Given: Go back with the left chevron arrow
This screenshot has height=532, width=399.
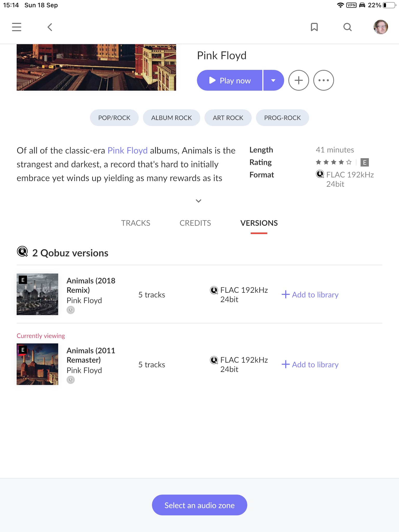Looking at the screenshot, I should pos(50,27).
